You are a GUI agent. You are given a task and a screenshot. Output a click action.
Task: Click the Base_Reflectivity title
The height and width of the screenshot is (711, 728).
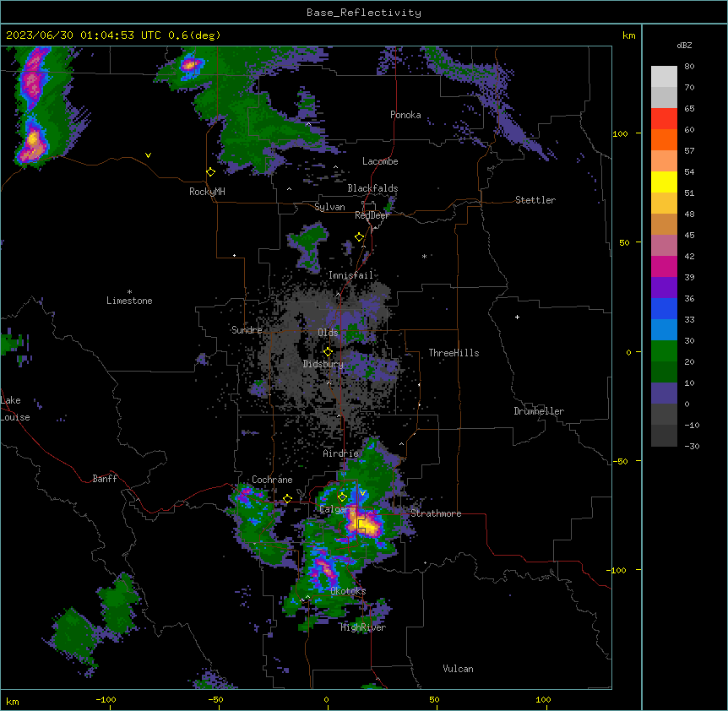[x=364, y=13]
